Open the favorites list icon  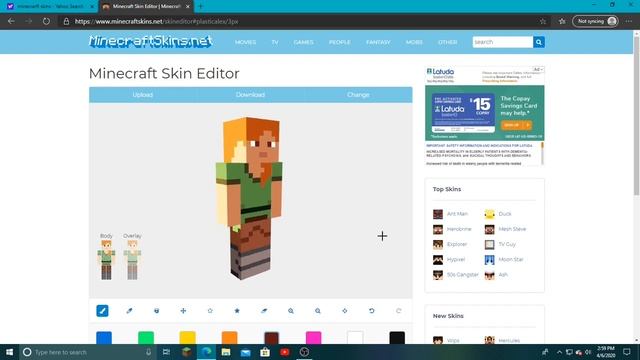562,21
